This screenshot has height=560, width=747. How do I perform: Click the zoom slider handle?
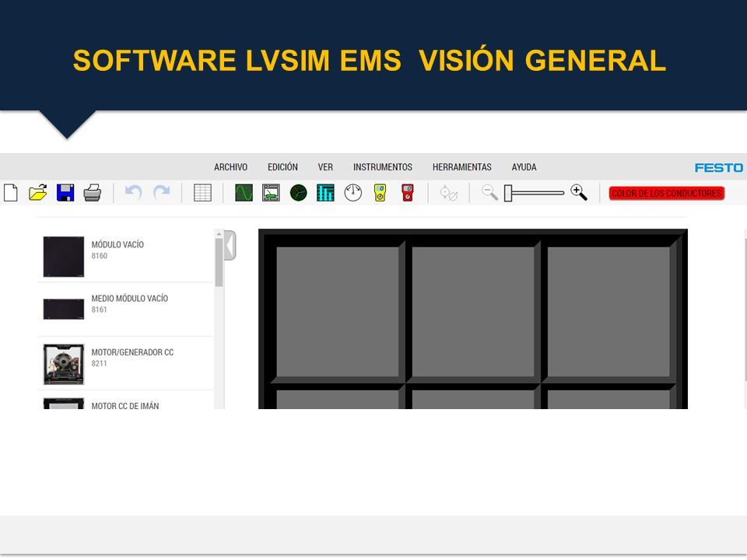(x=508, y=194)
